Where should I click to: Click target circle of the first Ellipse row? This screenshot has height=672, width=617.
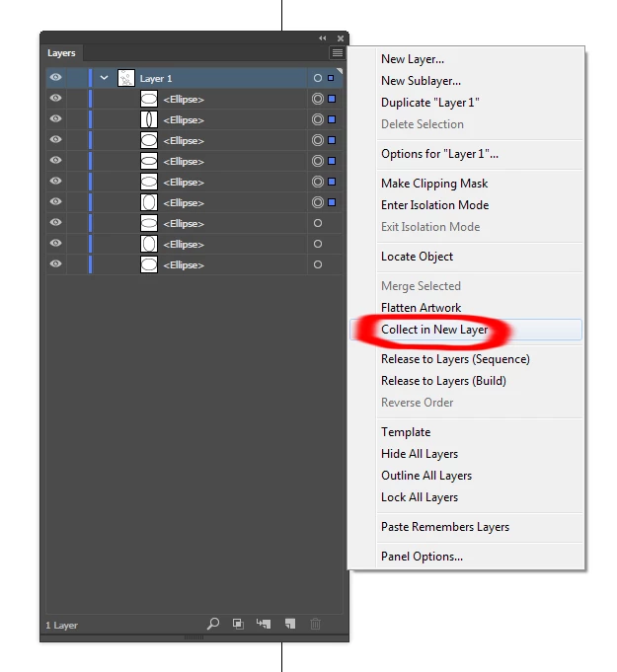tap(318, 99)
